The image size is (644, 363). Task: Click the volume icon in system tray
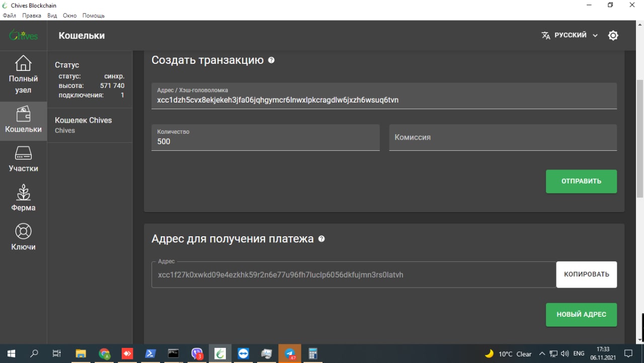565,353
